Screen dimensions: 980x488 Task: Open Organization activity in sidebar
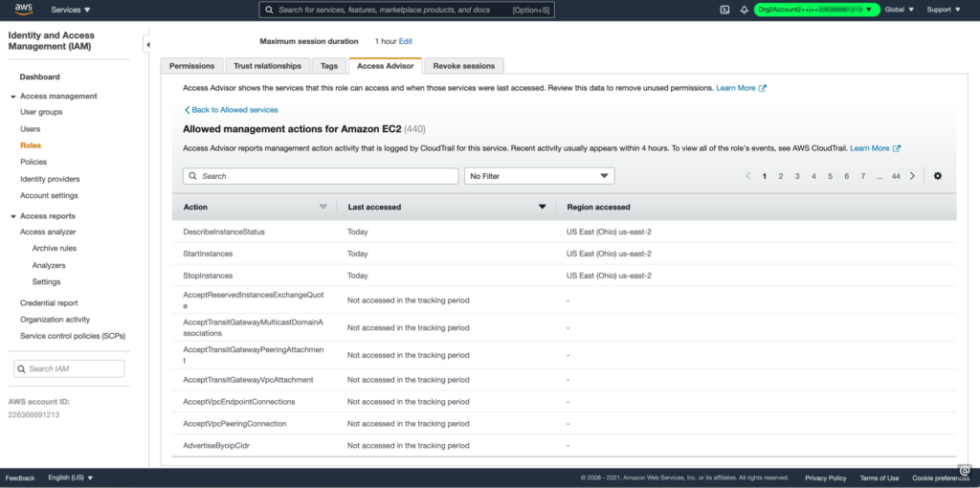click(55, 320)
